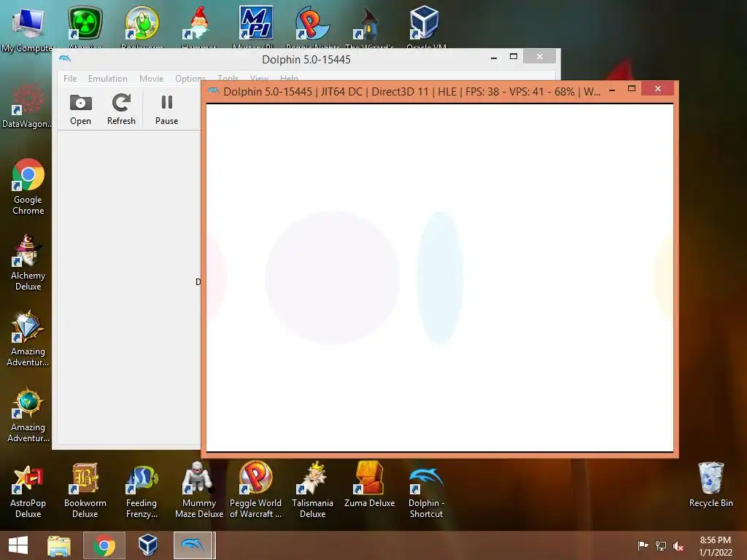This screenshot has width=747, height=560.
Task: Open the Options menu
Action: tap(190, 79)
